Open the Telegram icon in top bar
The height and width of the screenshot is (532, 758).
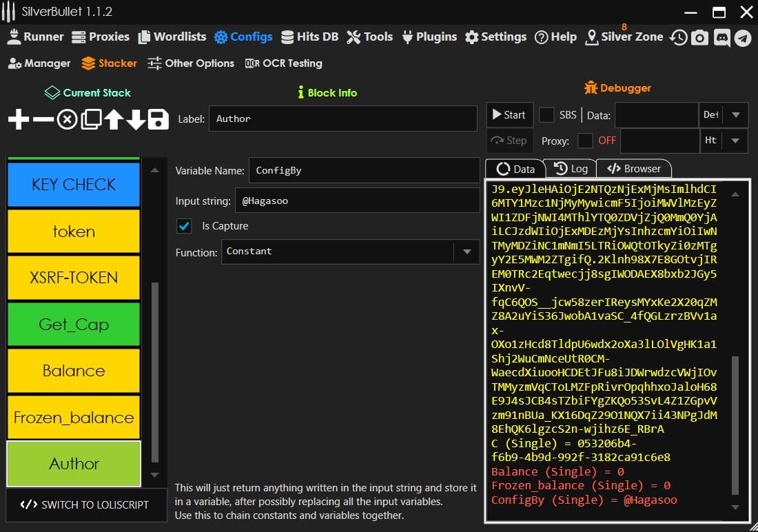point(742,37)
